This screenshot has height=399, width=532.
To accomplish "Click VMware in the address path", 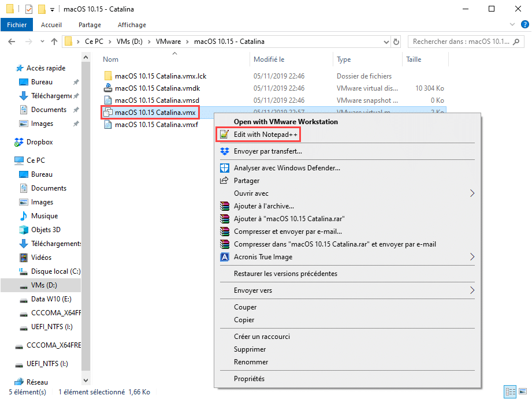I will pos(168,42).
